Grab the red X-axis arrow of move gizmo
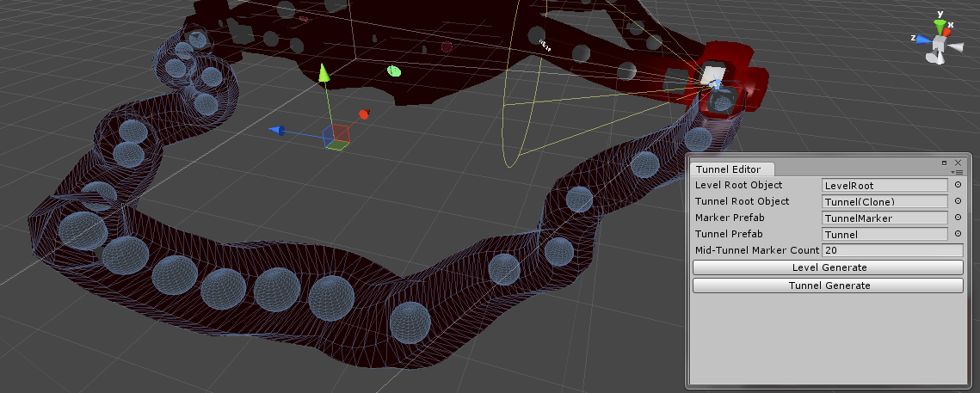Viewport: 980px width, 393px height. pos(364,114)
